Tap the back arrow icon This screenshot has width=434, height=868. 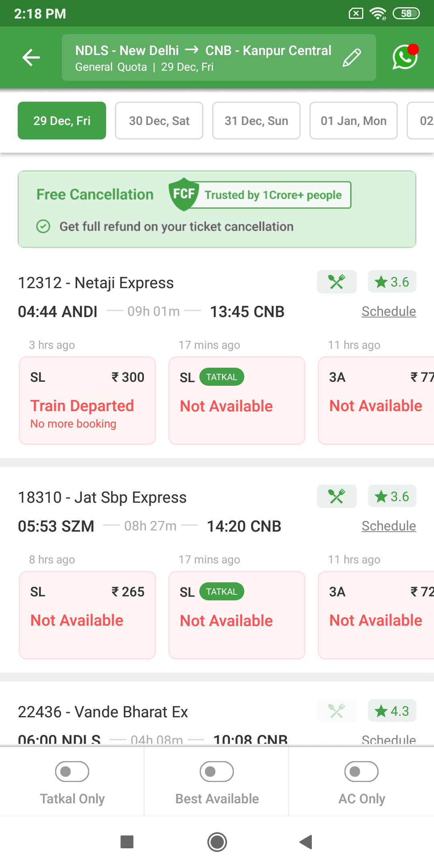(x=31, y=57)
